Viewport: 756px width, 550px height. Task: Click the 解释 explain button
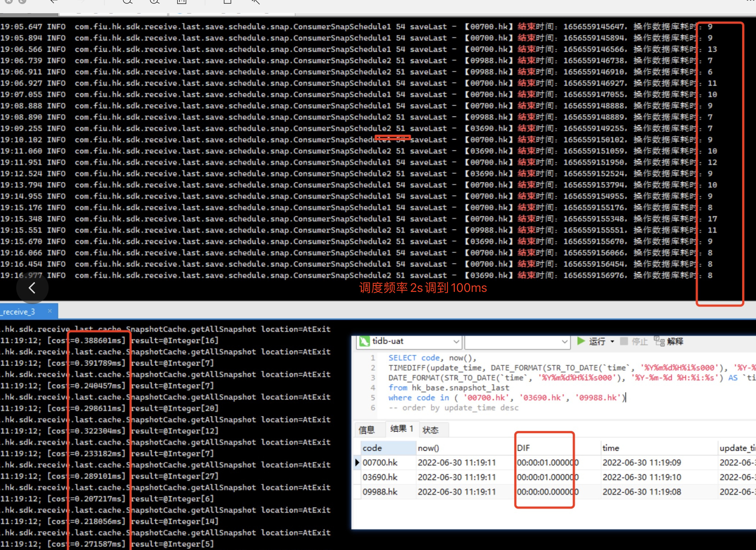tap(669, 341)
